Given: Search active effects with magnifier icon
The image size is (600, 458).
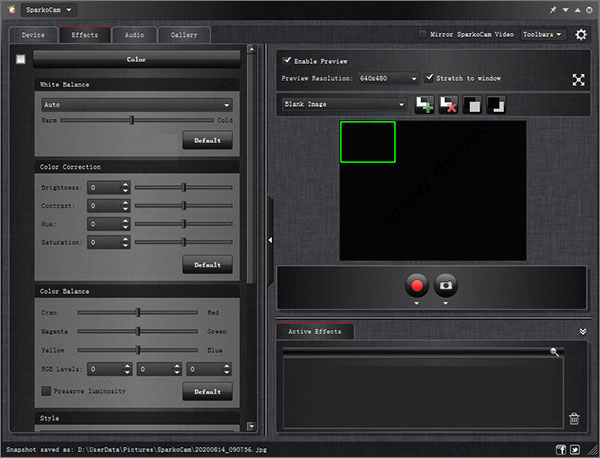Looking at the screenshot, I should click(554, 352).
